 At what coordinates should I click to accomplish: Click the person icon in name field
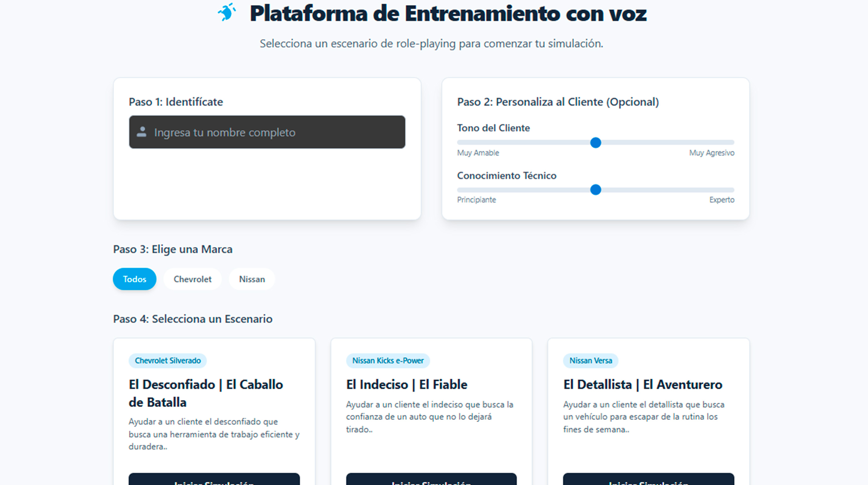pos(142,132)
